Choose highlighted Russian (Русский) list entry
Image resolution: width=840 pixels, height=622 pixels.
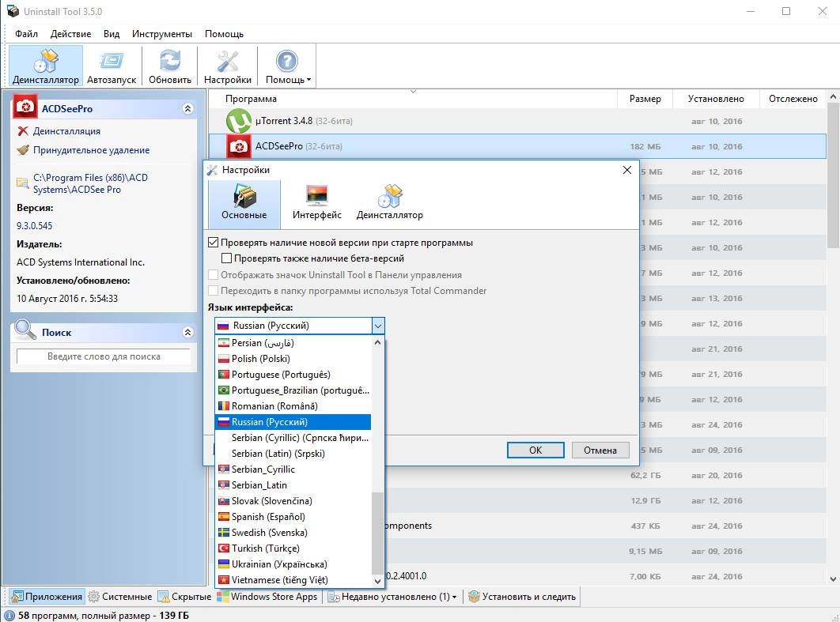[293, 422]
